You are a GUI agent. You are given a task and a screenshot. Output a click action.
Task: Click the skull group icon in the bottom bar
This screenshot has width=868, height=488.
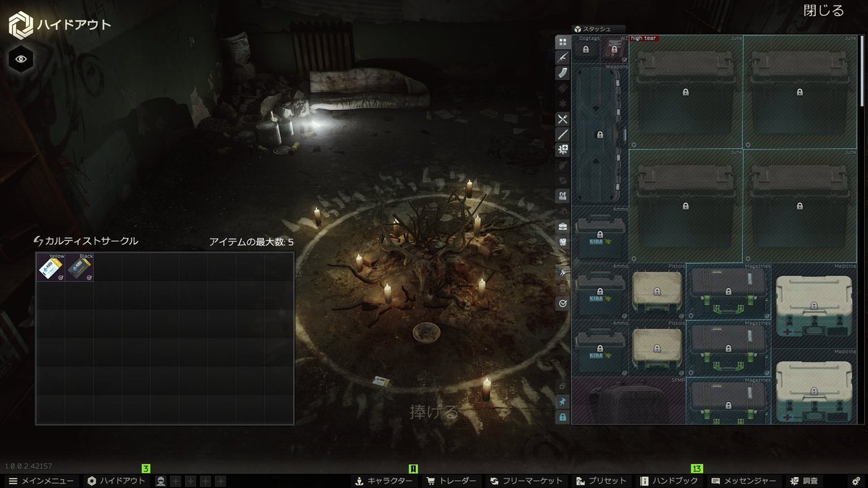pyautogui.click(x=161, y=481)
